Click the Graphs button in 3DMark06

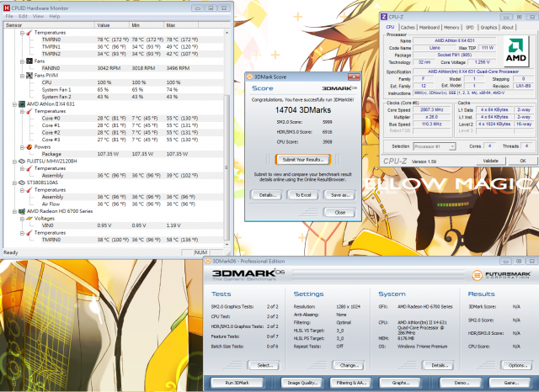[401, 383]
